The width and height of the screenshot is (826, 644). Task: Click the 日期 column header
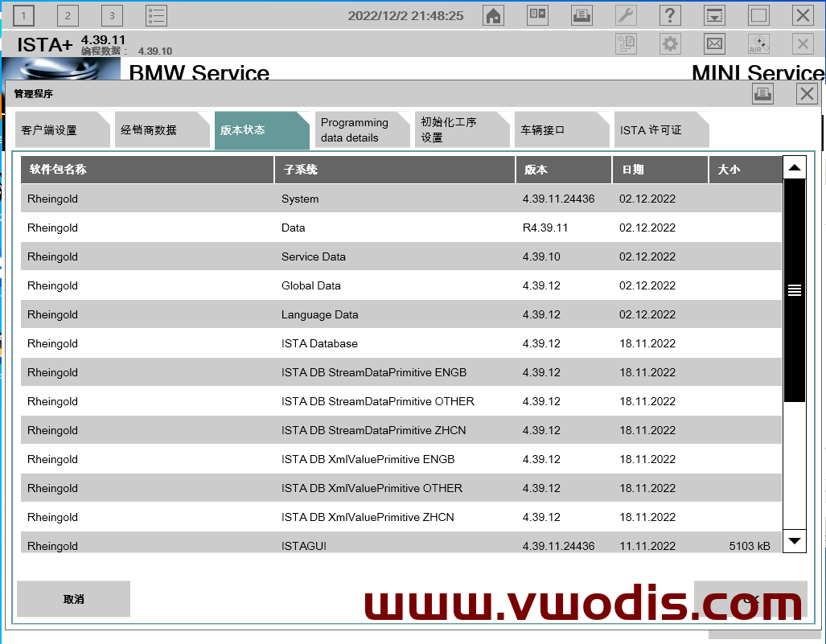660,170
